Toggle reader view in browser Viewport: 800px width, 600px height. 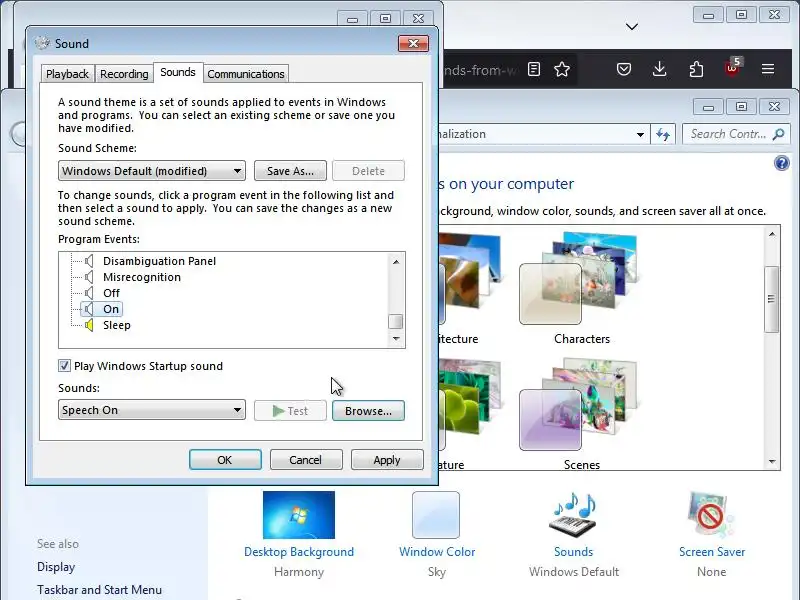pos(534,69)
